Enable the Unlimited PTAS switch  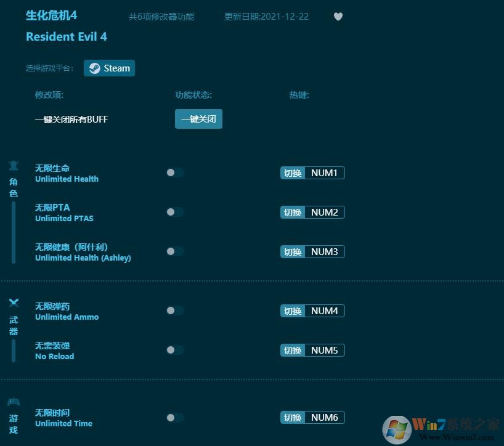(174, 213)
